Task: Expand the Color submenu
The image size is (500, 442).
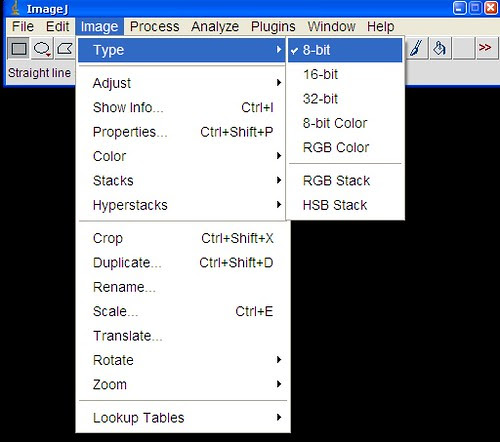Action: (x=181, y=156)
